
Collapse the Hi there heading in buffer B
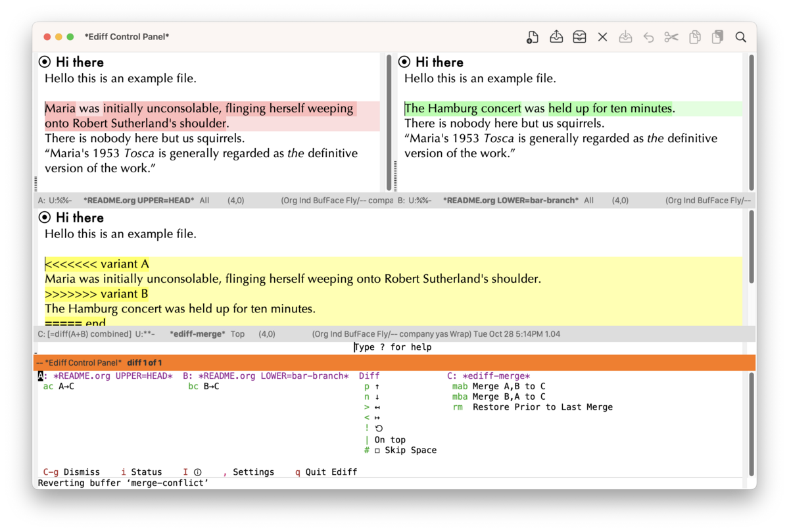404,62
